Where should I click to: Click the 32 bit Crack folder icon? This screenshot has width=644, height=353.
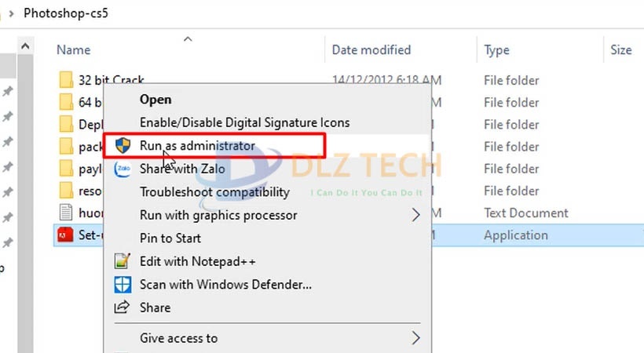(x=66, y=80)
